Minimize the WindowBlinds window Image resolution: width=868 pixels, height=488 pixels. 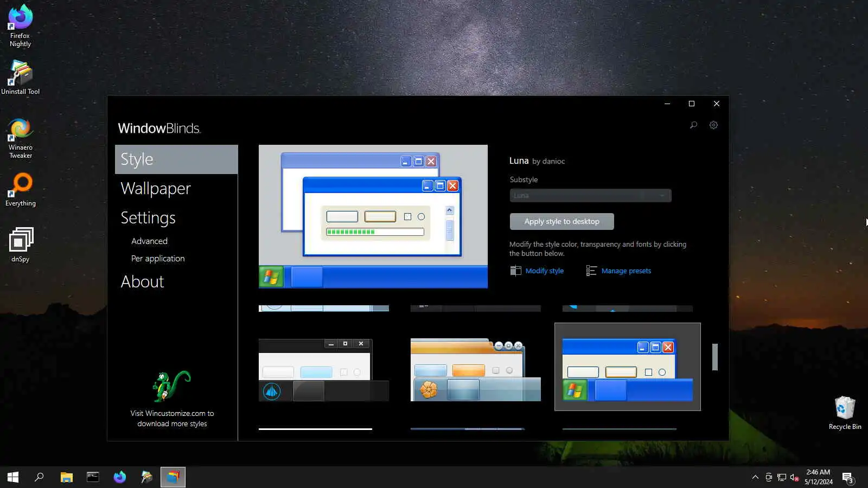pyautogui.click(x=667, y=104)
